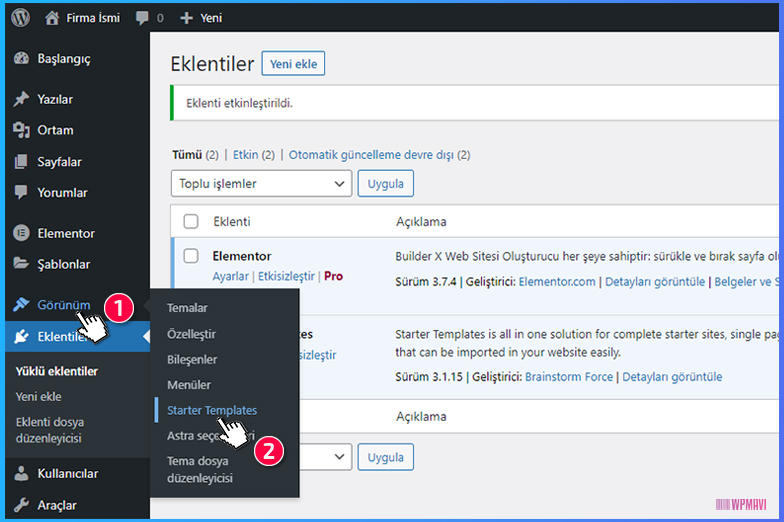Click the Sayfalar pages icon
784x522 pixels.
point(21,162)
